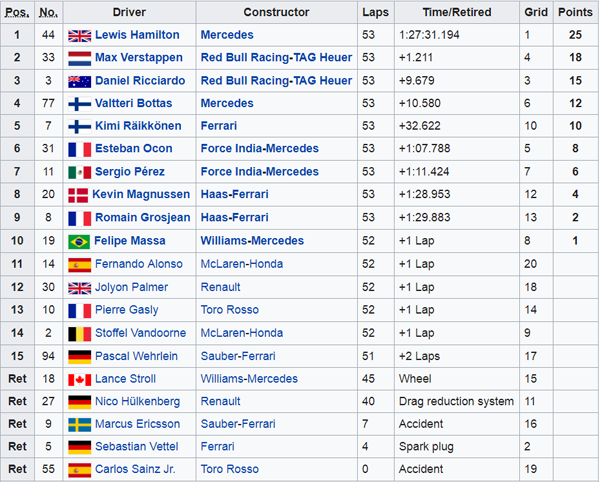Click the French flag beside Esteban Ocon
This screenshot has width=600, height=482.
click(x=80, y=150)
